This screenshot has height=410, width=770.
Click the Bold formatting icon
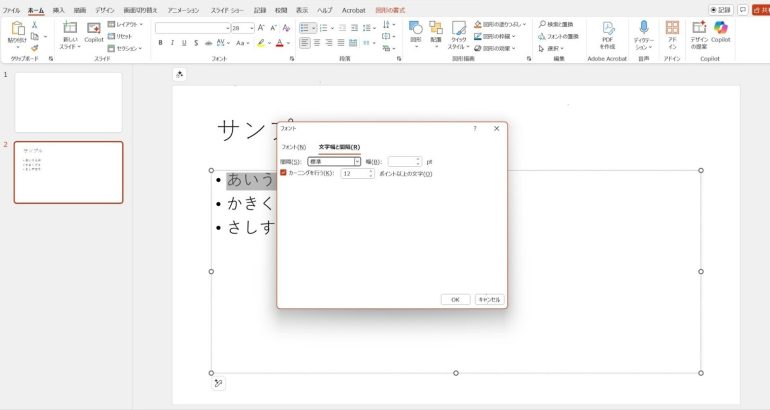[160, 43]
